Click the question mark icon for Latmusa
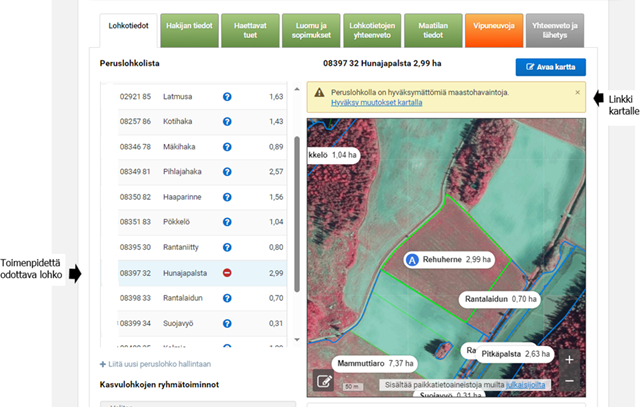 227,97
